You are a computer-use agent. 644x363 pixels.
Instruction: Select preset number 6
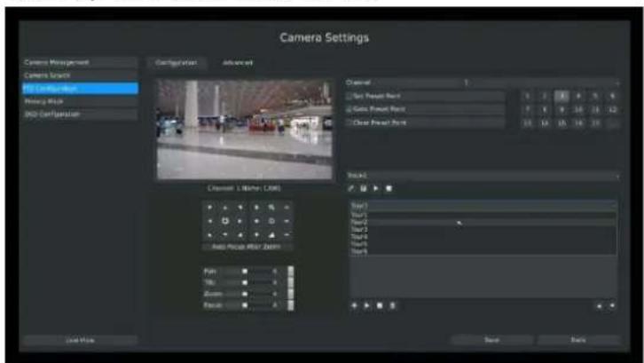click(612, 96)
